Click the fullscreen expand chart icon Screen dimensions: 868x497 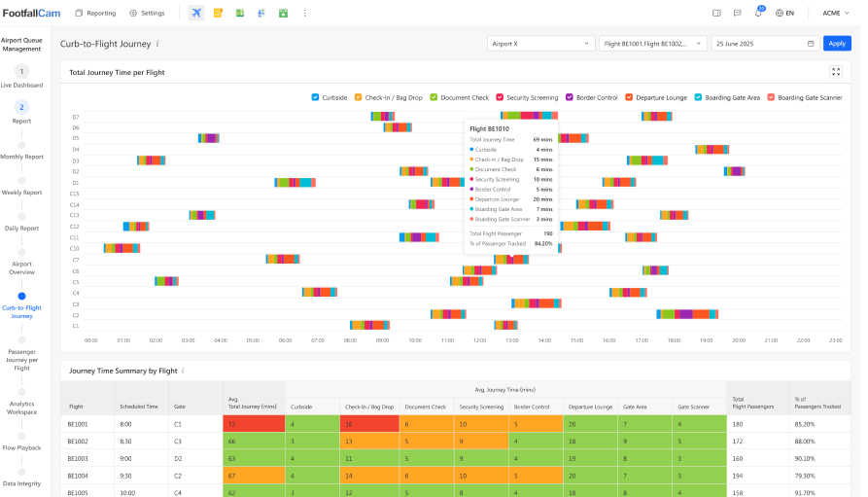[x=836, y=72]
